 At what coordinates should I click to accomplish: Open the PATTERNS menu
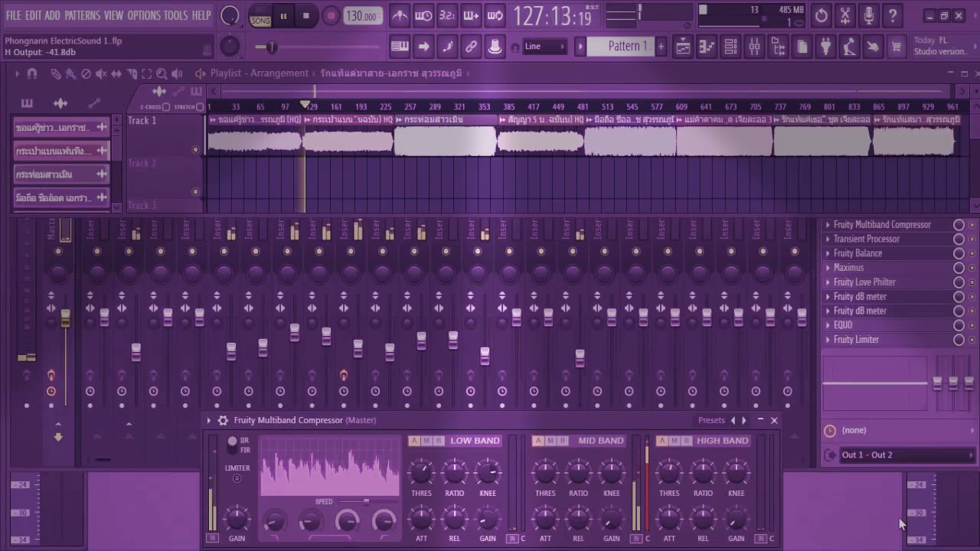click(x=82, y=15)
